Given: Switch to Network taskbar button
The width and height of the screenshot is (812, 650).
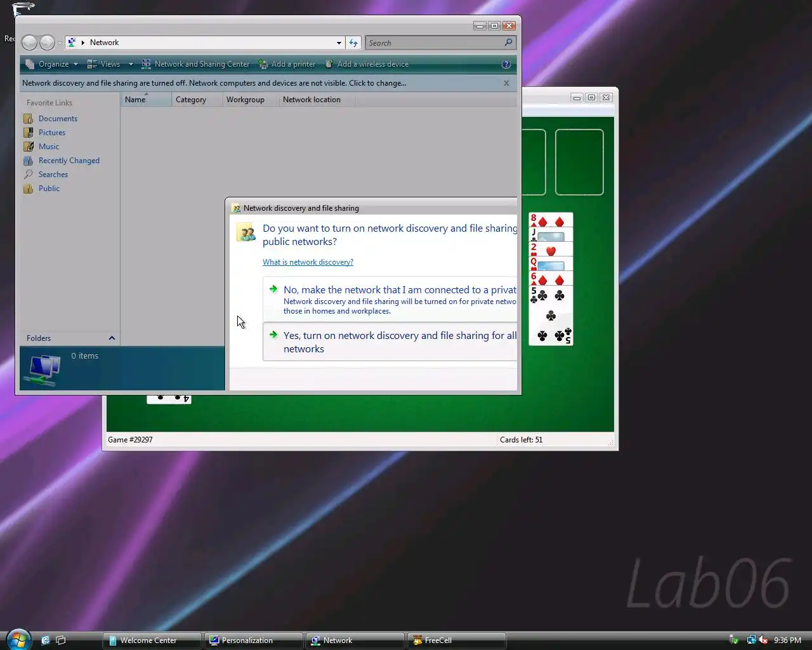Looking at the screenshot, I should 355,640.
